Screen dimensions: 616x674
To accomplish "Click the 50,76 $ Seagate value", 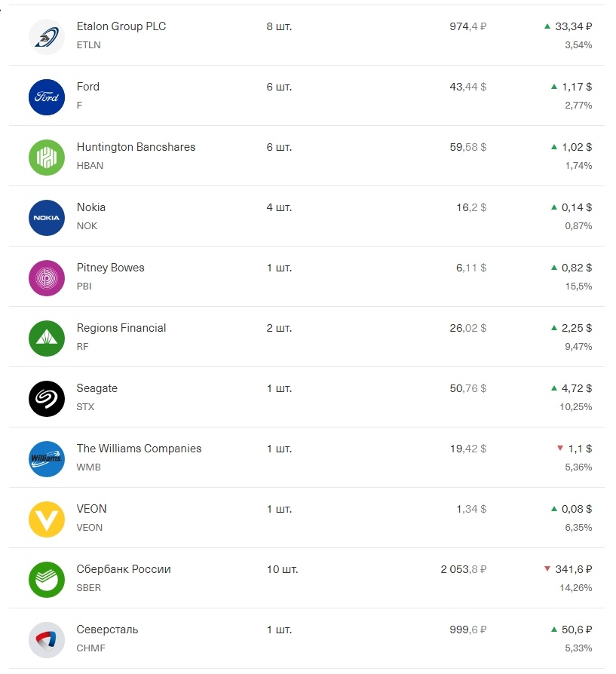I will [x=468, y=388].
